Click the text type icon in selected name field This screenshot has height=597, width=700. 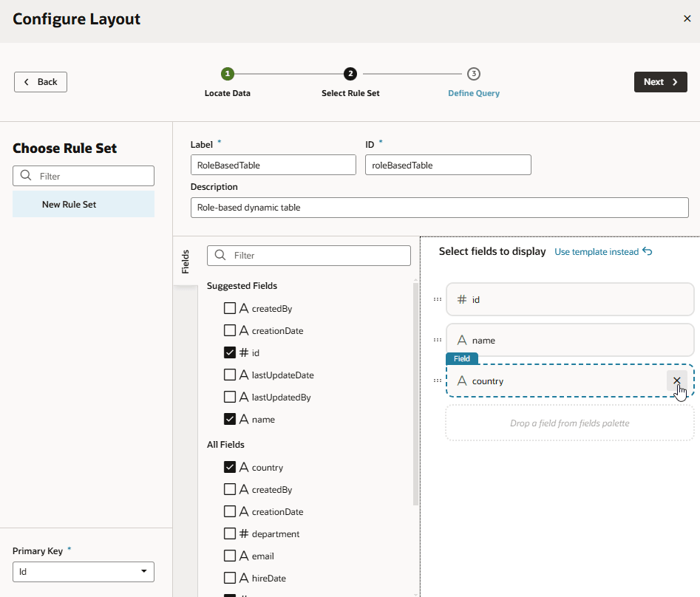point(462,340)
